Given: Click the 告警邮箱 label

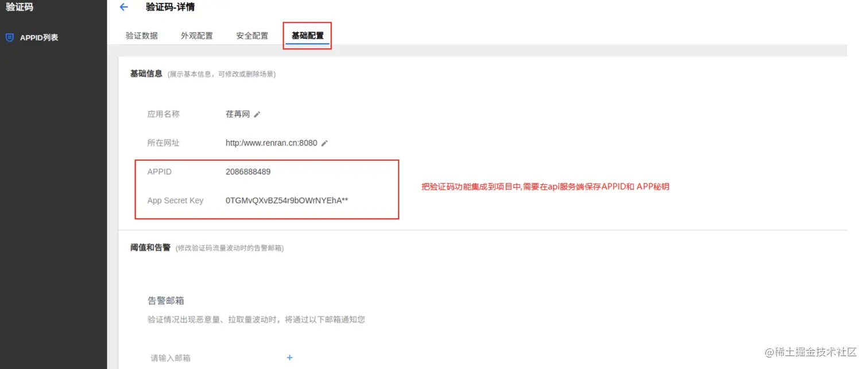Looking at the screenshot, I should [x=166, y=301].
